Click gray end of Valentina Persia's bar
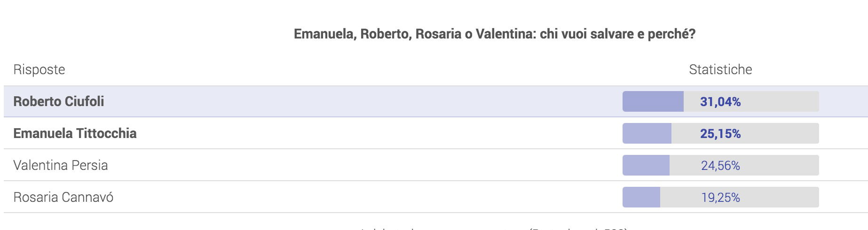This screenshot has width=868, height=230. [x=781, y=165]
